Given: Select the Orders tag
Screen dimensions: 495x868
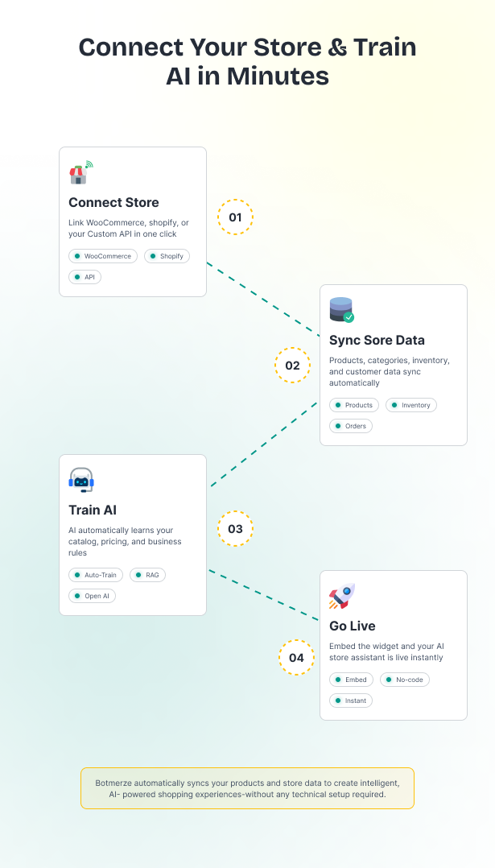Looking at the screenshot, I should pos(351,426).
